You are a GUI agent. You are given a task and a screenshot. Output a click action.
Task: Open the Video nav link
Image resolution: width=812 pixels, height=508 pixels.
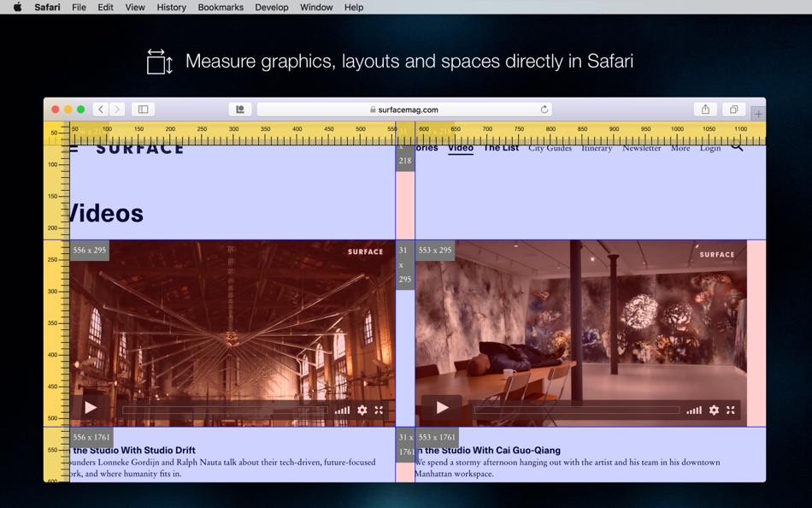point(461,148)
